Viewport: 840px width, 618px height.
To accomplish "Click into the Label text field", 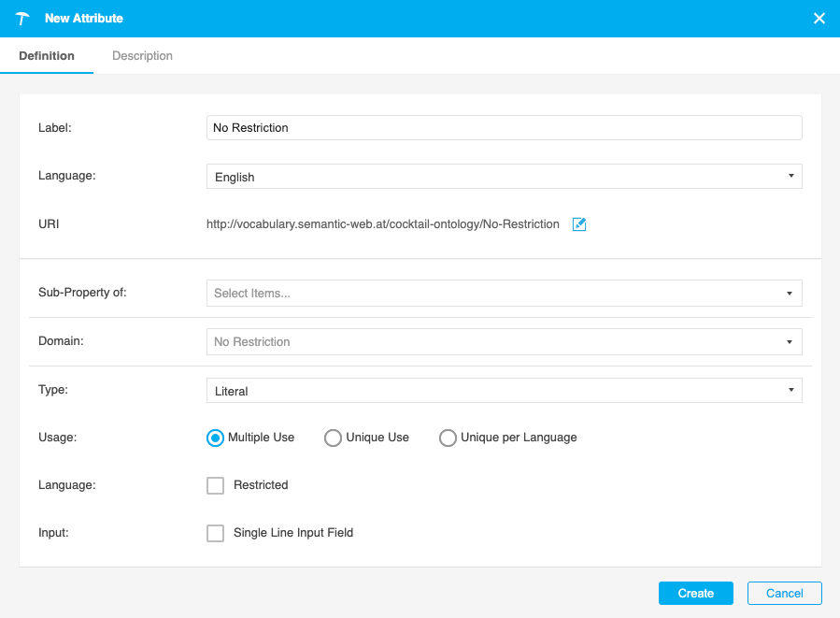I will click(504, 127).
